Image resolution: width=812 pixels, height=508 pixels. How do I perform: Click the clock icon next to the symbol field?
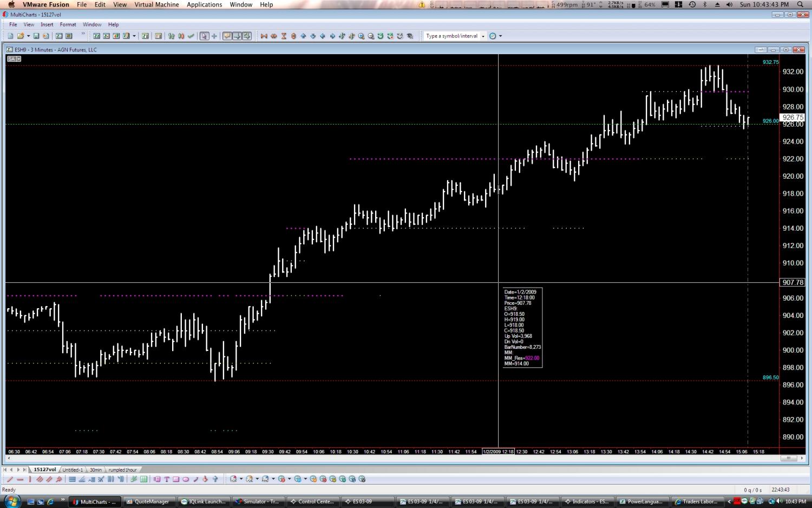(x=493, y=36)
